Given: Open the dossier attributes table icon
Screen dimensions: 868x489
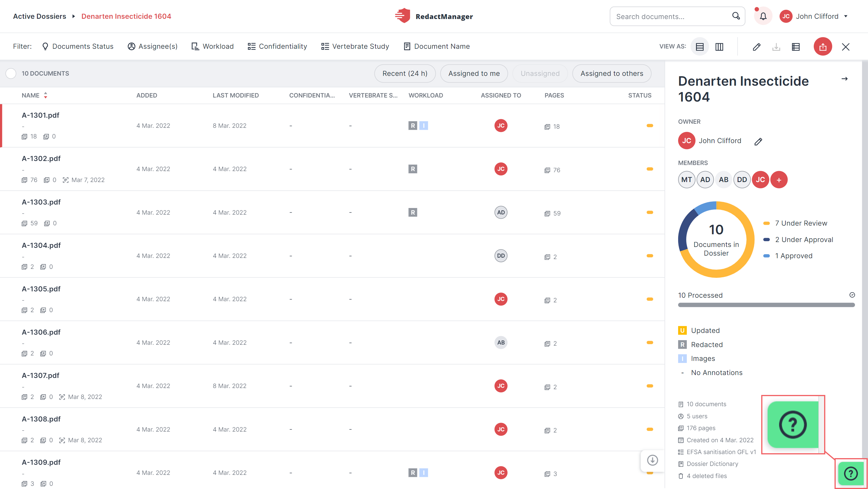Looking at the screenshot, I should click(x=796, y=46).
